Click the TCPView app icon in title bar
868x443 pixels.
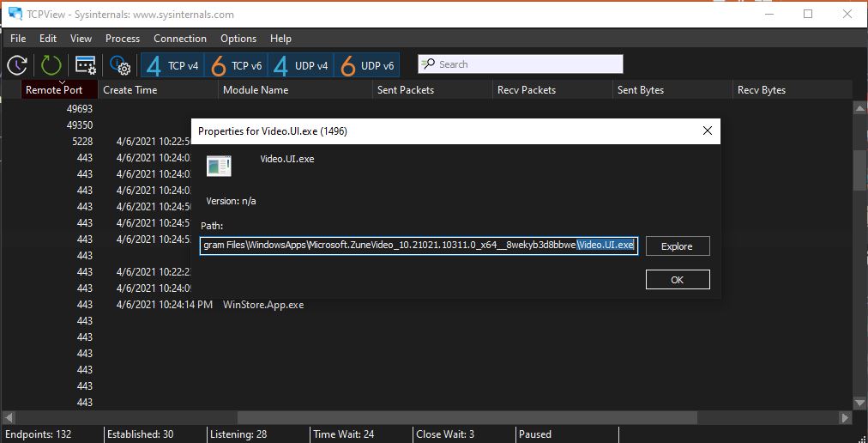point(15,14)
